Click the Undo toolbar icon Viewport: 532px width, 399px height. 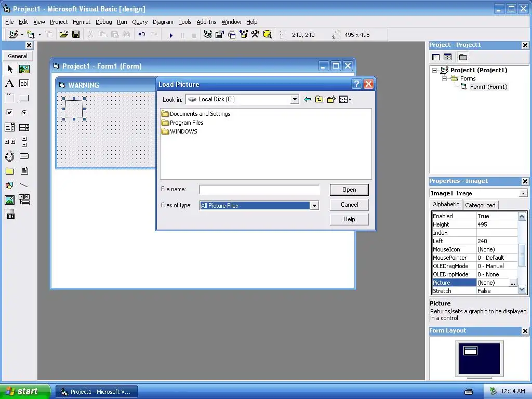click(x=142, y=34)
